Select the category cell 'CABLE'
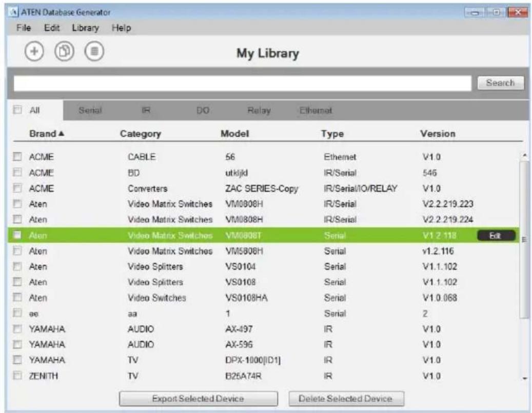The image size is (532, 413). point(142,157)
